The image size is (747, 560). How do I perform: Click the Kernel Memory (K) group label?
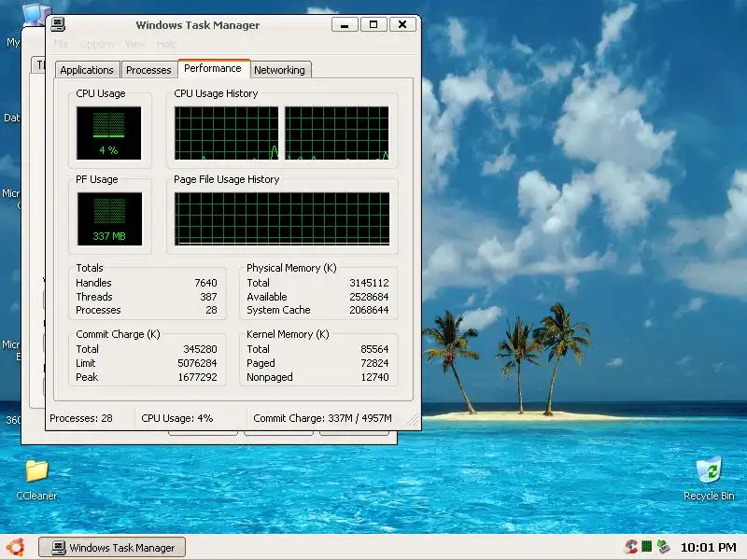[288, 334]
